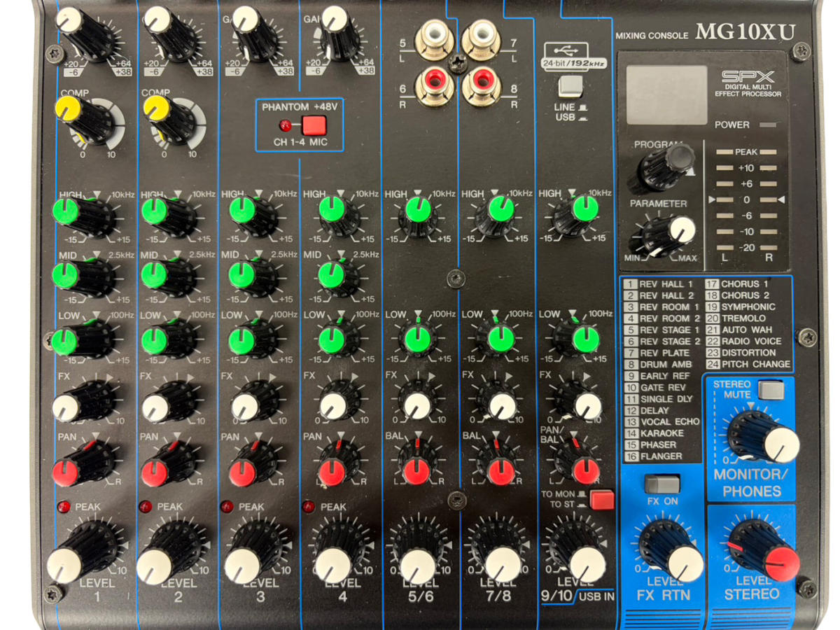The width and height of the screenshot is (840, 630).
Task: Click the 'REV HALL 1' effect entry
Action: coord(658,284)
